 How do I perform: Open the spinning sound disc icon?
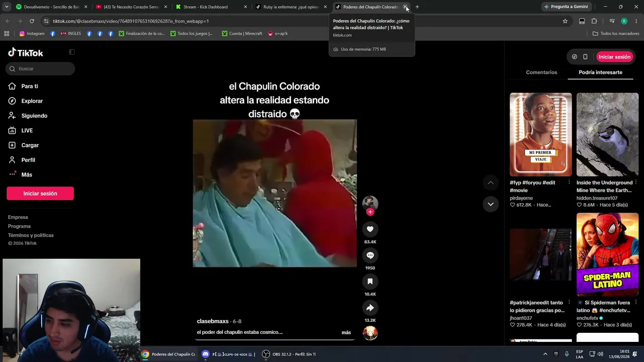(x=370, y=333)
